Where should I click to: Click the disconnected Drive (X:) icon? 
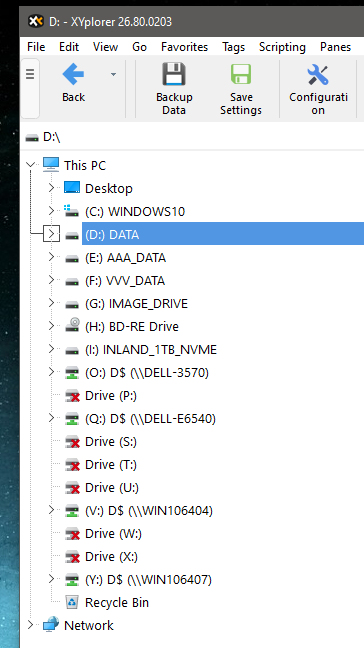tap(72, 557)
